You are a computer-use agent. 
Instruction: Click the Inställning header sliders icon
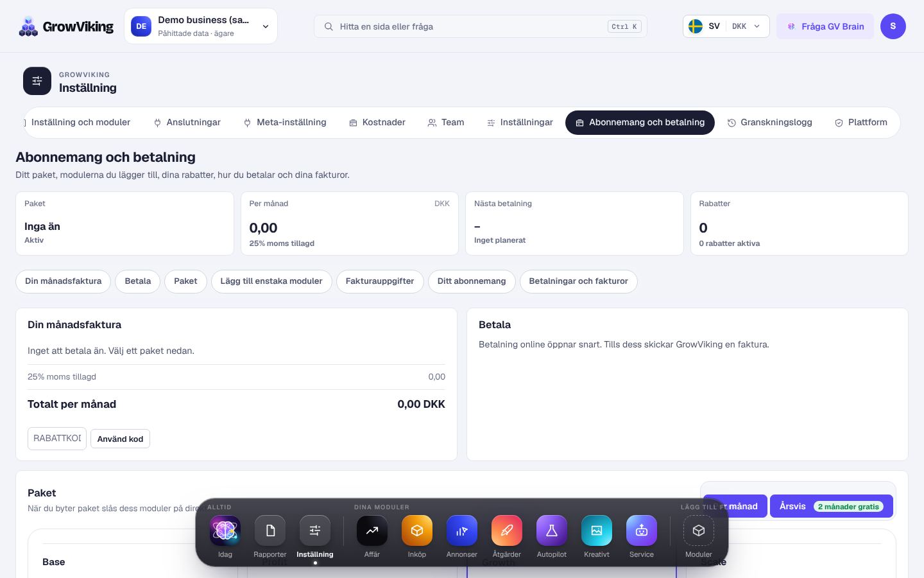click(37, 81)
